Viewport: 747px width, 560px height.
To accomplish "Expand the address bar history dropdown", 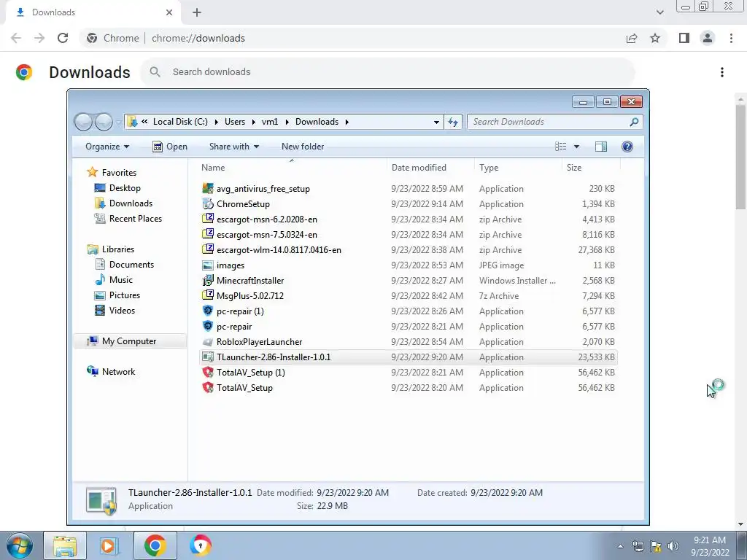I will click(x=436, y=122).
